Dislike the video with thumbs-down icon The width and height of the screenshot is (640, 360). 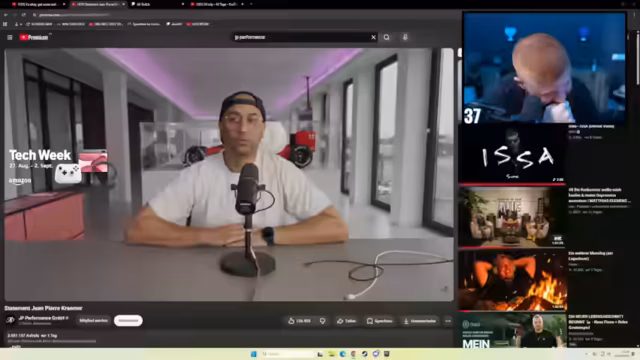coord(322,321)
